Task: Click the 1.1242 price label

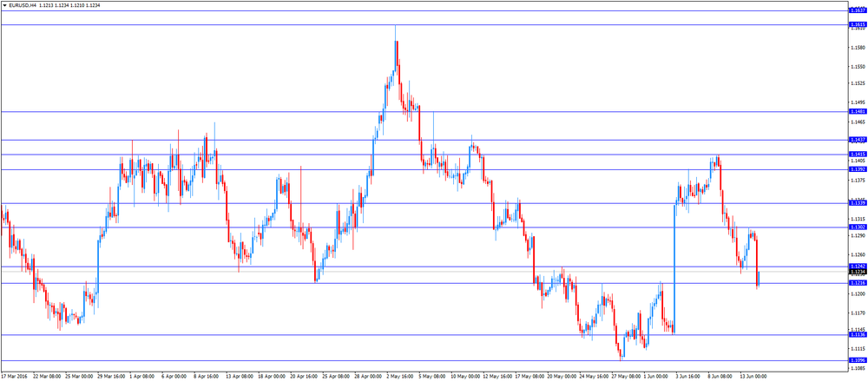Action: pos(858,267)
